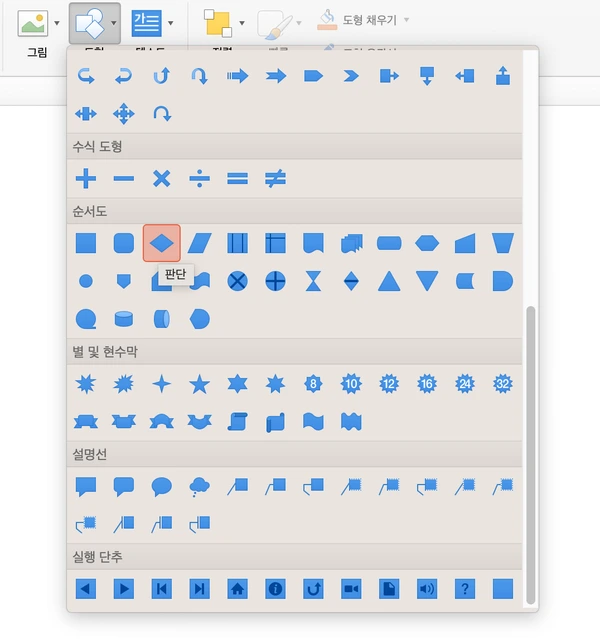Image resolution: width=600 pixels, height=639 pixels.
Task: Select the rectangular speech bubble callout
Action: click(x=86, y=487)
